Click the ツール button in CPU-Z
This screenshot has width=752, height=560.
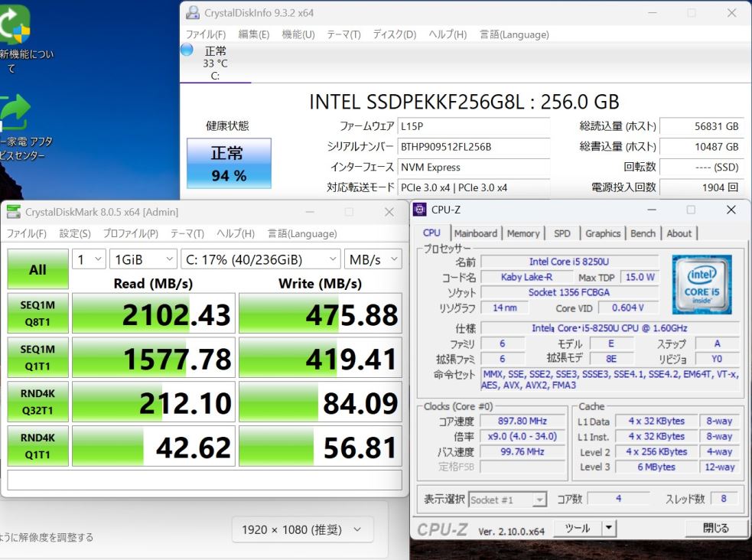pos(578,528)
